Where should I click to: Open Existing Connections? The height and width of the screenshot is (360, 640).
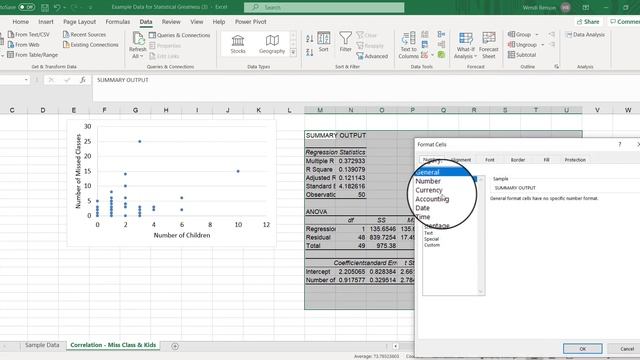click(91, 44)
